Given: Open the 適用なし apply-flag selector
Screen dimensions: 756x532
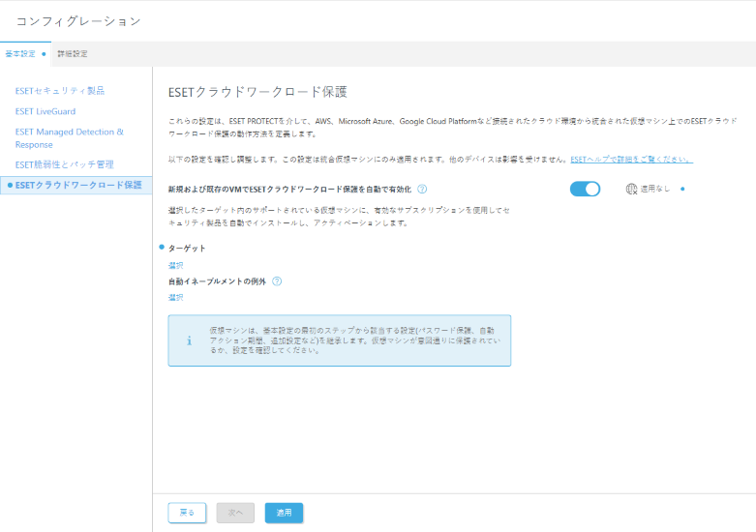Looking at the screenshot, I should point(648,189).
